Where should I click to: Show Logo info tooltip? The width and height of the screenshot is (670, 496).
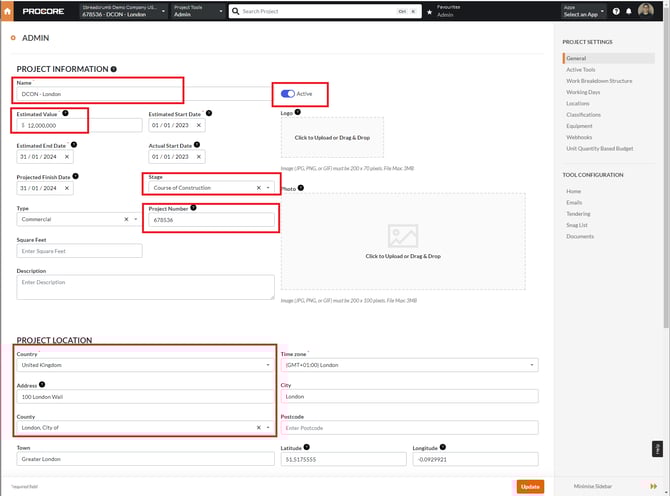click(x=298, y=112)
